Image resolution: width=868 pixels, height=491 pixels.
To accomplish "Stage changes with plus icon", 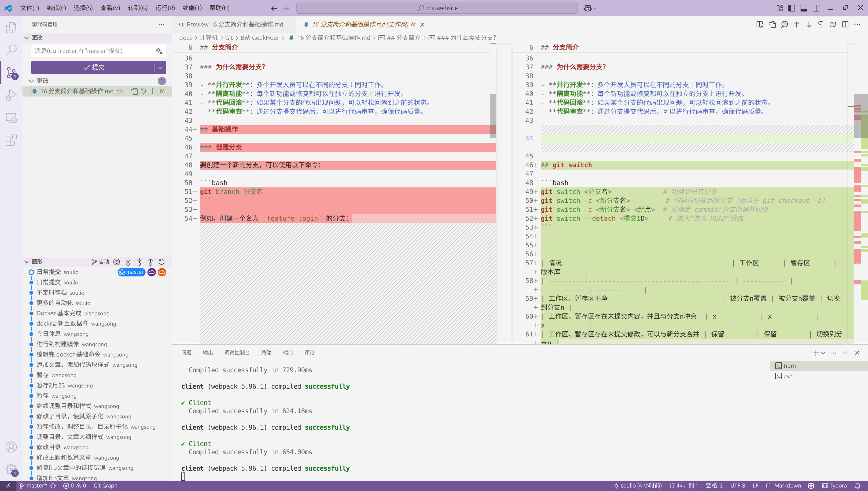I will pos(153,91).
